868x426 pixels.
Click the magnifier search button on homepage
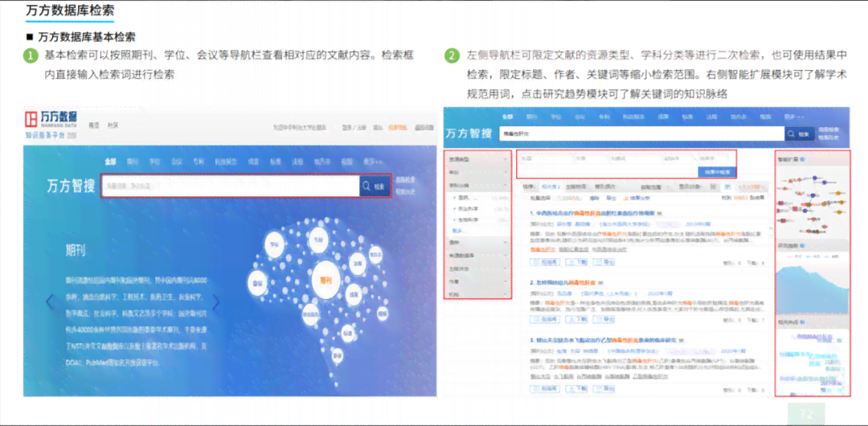tap(375, 186)
